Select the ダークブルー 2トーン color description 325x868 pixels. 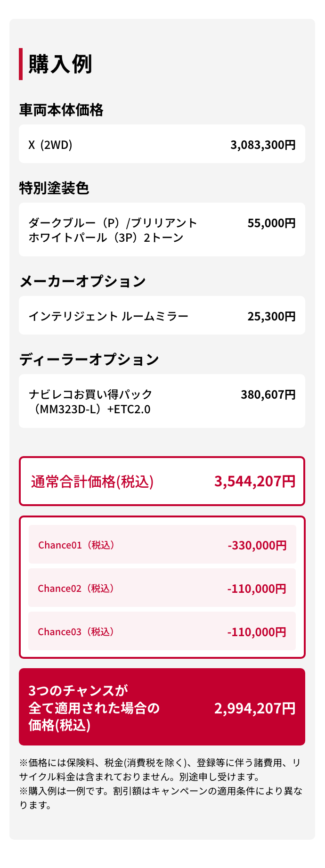coord(113,230)
